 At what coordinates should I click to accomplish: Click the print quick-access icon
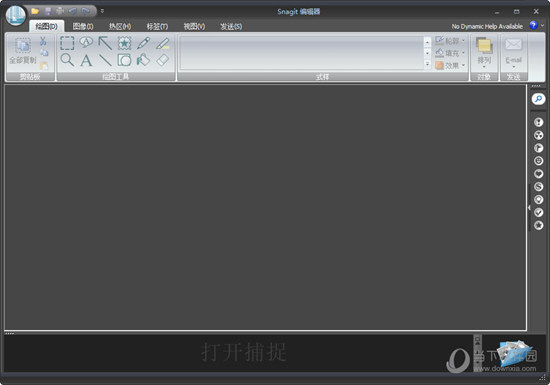point(60,11)
